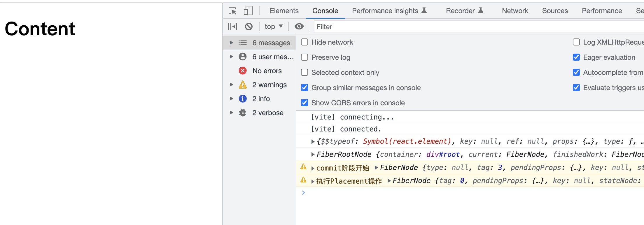Clear the console with the ban icon
The height and width of the screenshot is (225, 644).
click(x=249, y=27)
